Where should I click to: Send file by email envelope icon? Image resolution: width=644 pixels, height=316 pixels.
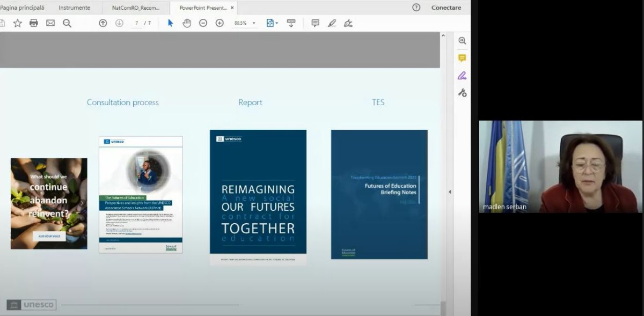click(50, 23)
